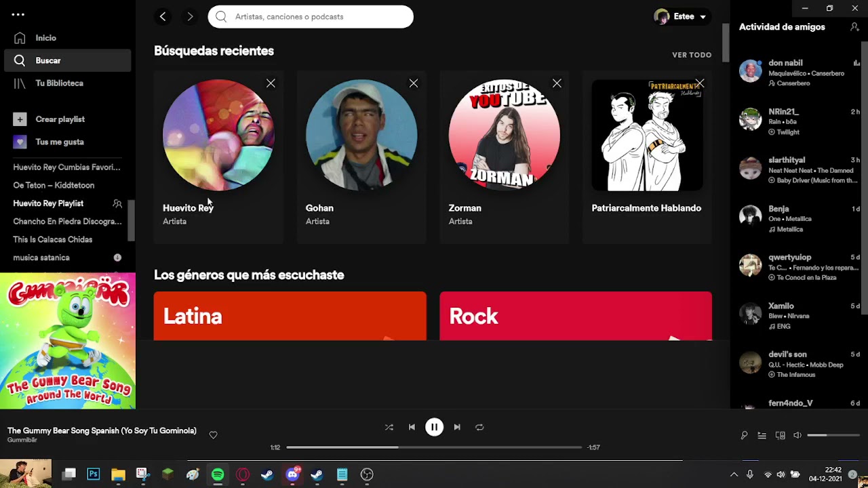Select Buscar in the sidebar
Viewport: 868px width, 488px height.
pyautogui.click(x=68, y=60)
